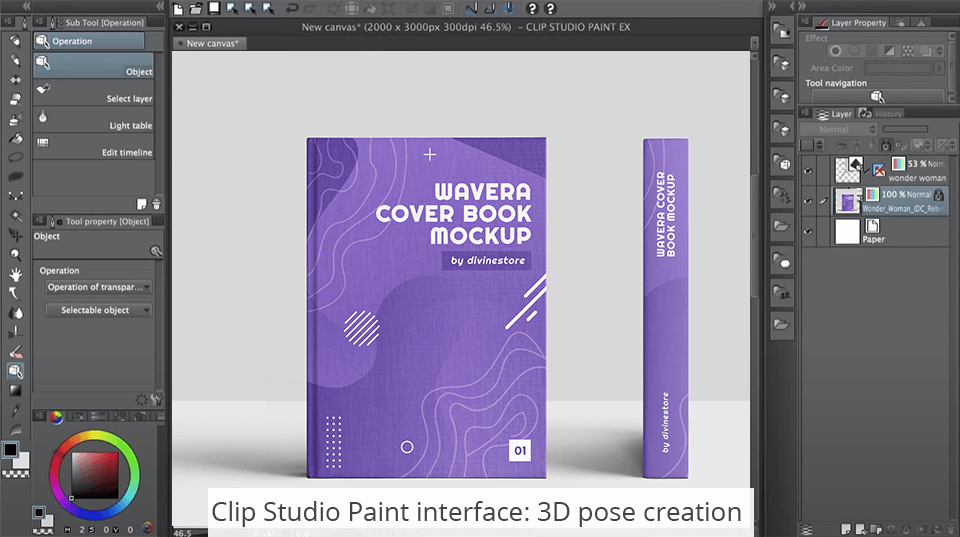Click the New file icon in command bar
960x537 pixels.
(x=178, y=9)
